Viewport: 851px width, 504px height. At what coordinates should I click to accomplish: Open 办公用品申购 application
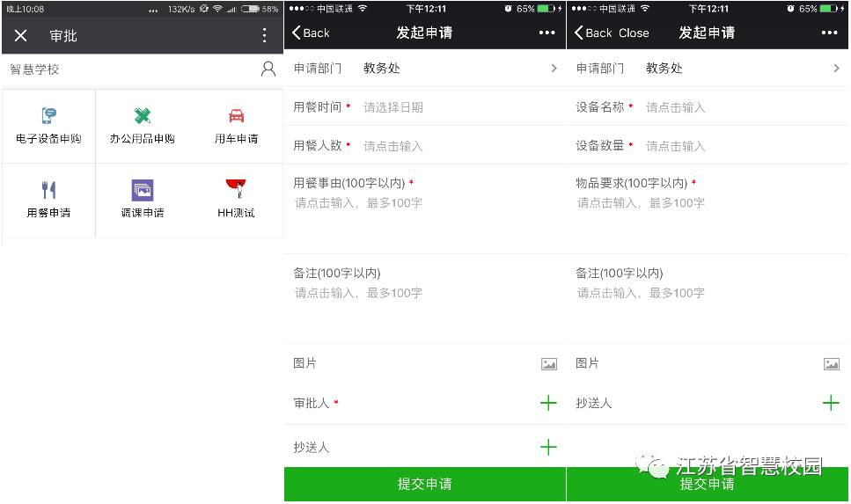(x=143, y=126)
